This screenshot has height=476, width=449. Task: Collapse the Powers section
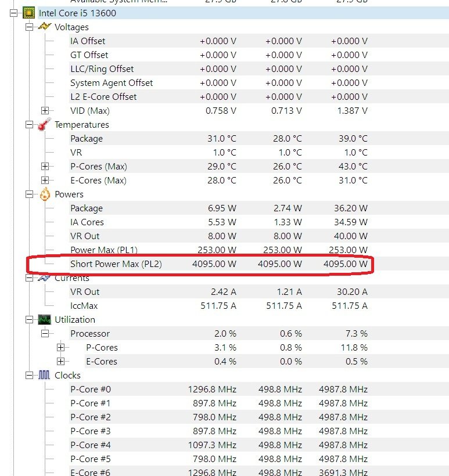click(29, 194)
